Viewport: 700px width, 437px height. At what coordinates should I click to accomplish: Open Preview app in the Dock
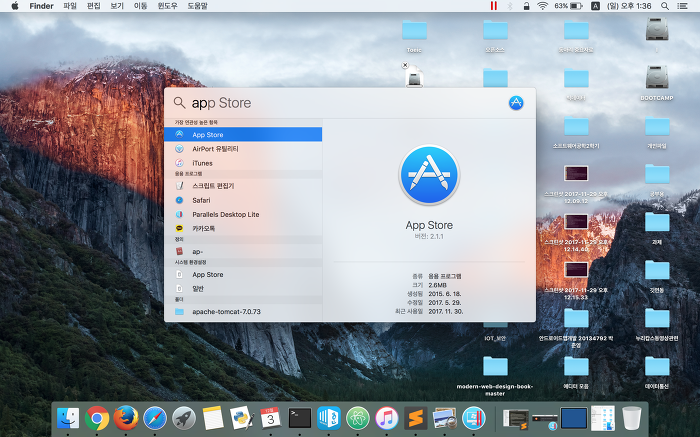pos(445,419)
